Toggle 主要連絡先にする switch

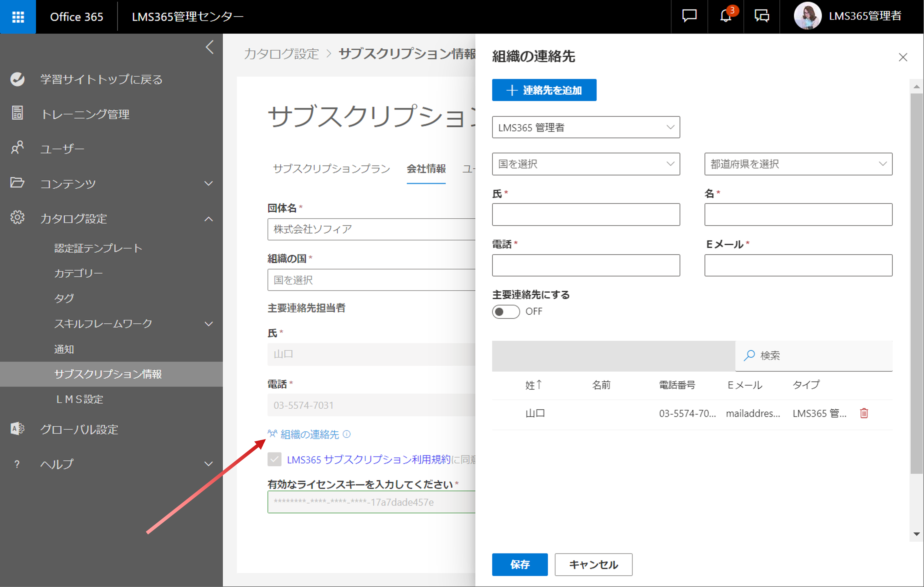click(x=506, y=311)
